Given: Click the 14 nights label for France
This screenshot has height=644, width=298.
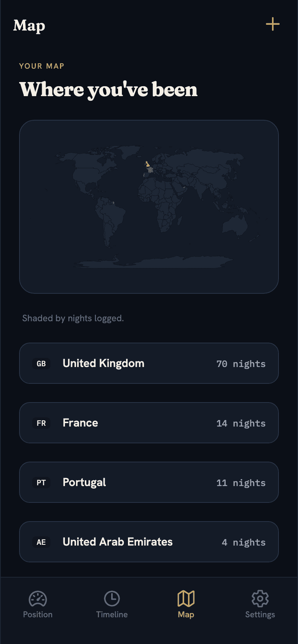Looking at the screenshot, I should coord(241,423).
